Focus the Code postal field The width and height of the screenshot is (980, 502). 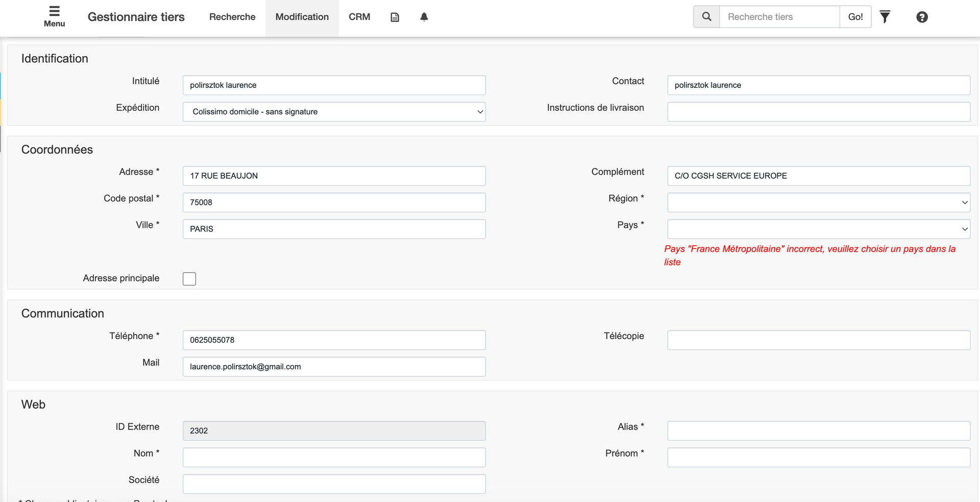click(334, 203)
